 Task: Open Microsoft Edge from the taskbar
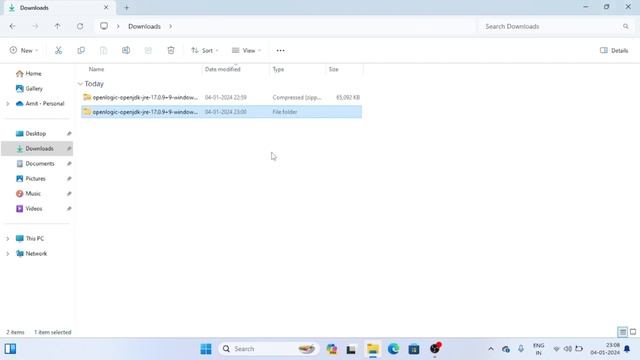[393, 349]
